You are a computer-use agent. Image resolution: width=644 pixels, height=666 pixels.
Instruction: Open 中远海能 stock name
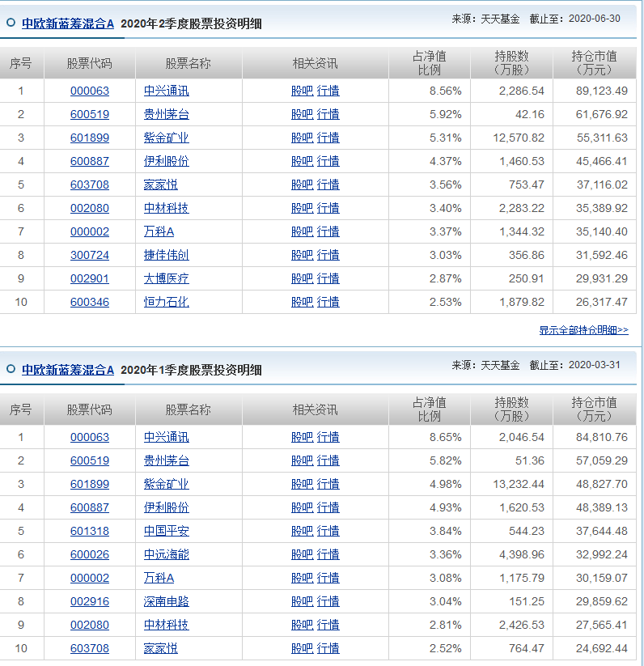tap(167, 554)
